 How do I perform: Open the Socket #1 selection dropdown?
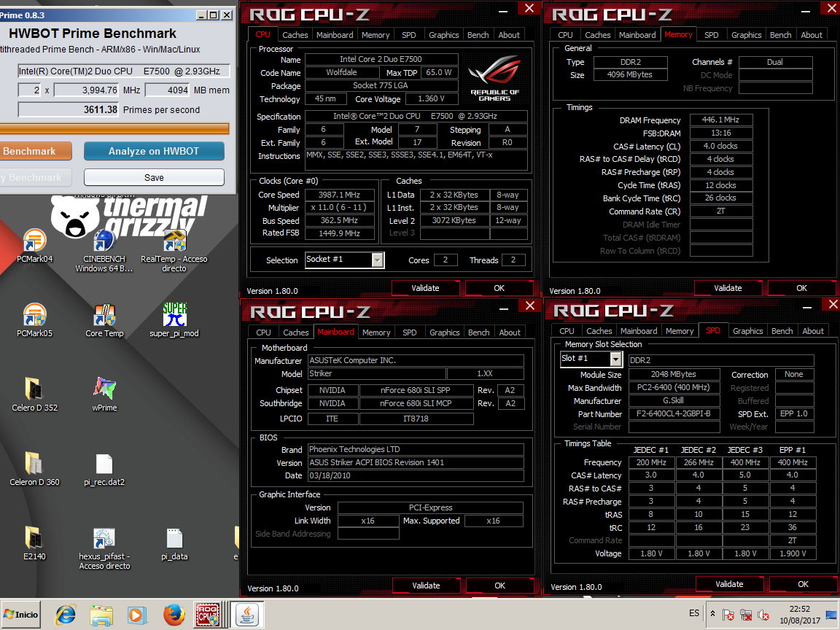pyautogui.click(x=378, y=260)
